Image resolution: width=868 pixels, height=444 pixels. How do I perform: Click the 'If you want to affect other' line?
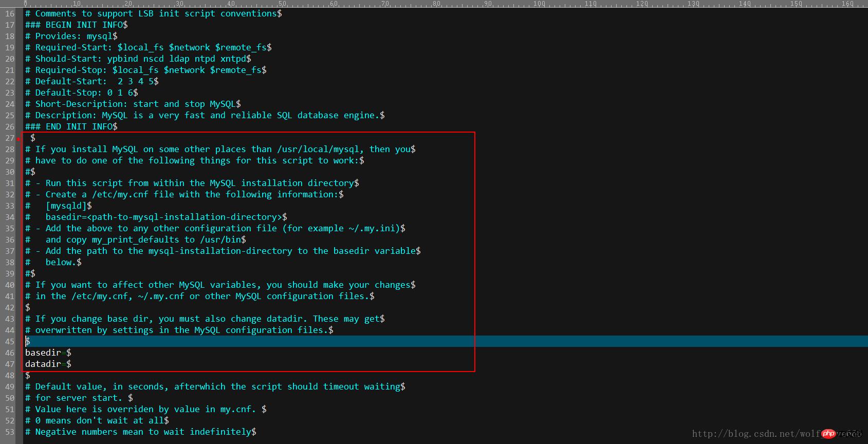pyautogui.click(x=220, y=285)
